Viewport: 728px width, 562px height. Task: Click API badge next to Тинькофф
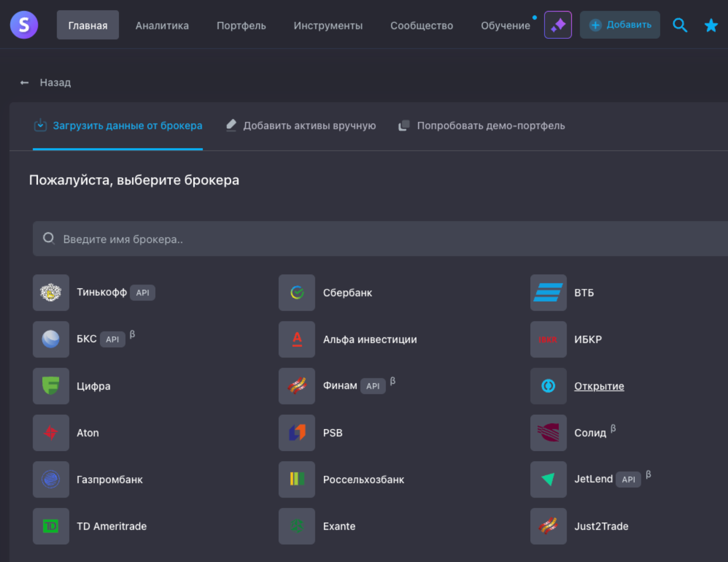(143, 293)
